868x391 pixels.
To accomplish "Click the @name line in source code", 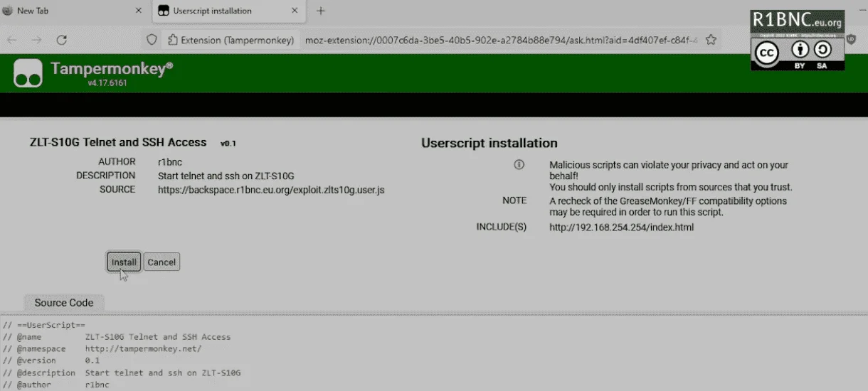I will [117, 337].
